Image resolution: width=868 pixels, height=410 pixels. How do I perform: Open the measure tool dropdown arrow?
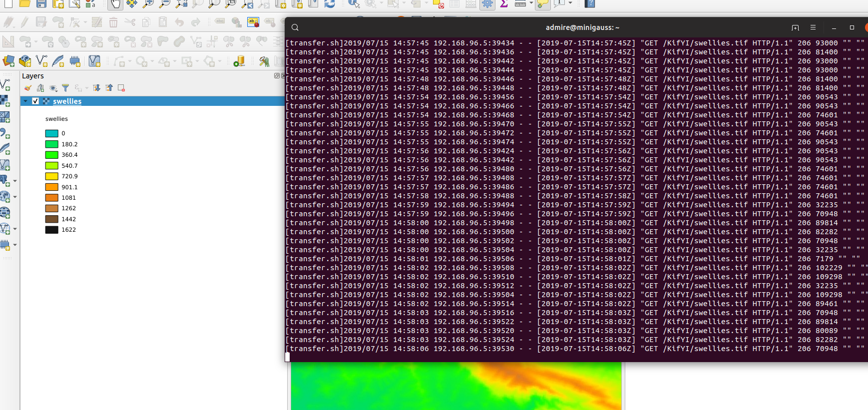[x=531, y=4]
